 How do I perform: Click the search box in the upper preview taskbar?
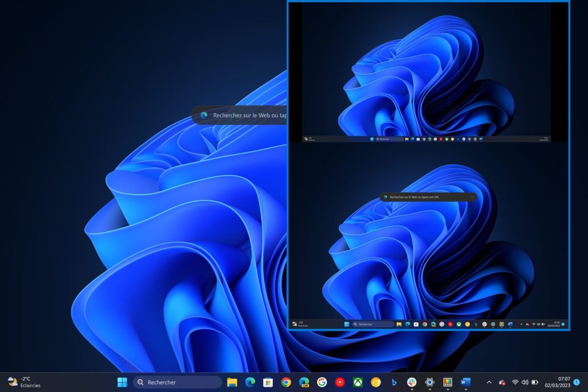point(389,139)
